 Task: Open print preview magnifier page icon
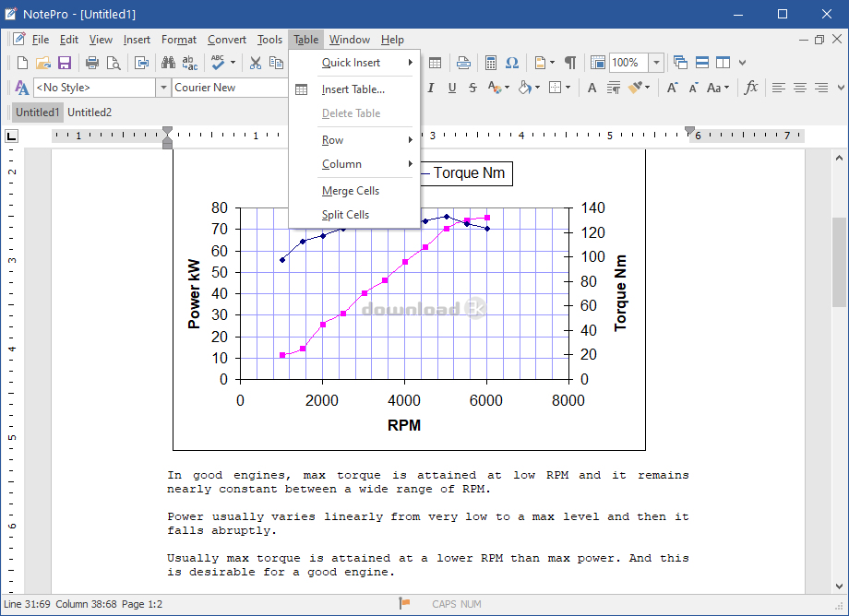(x=114, y=63)
